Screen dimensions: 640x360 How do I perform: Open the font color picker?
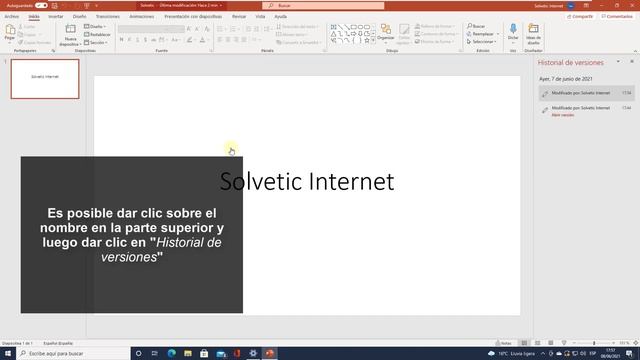coord(203,40)
